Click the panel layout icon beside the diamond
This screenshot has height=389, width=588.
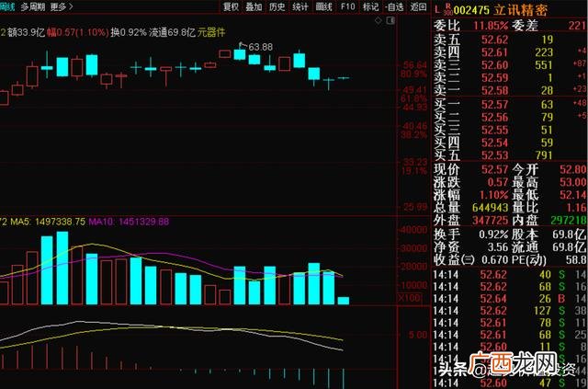point(390,20)
